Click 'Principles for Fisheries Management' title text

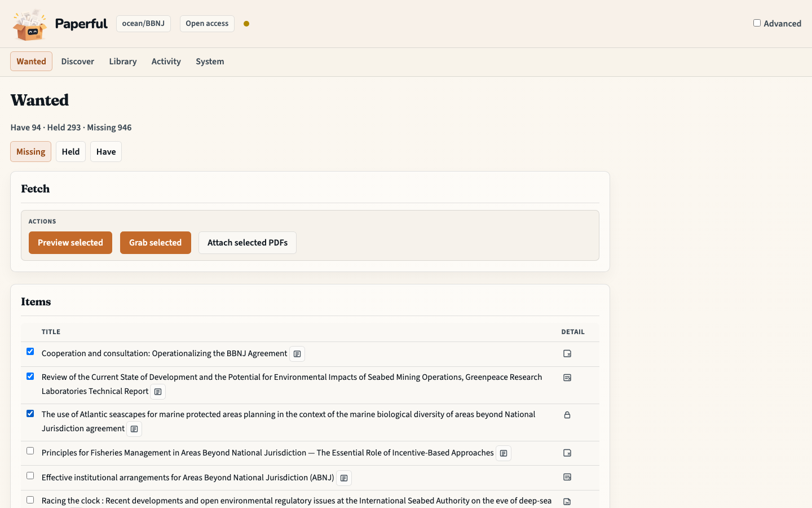(x=268, y=453)
